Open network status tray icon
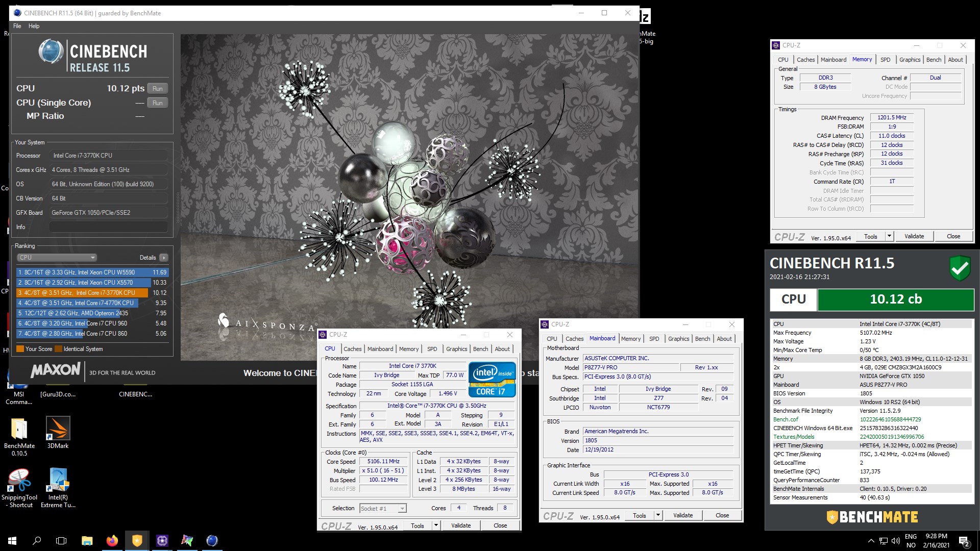980x551 pixels. pyautogui.click(x=884, y=541)
